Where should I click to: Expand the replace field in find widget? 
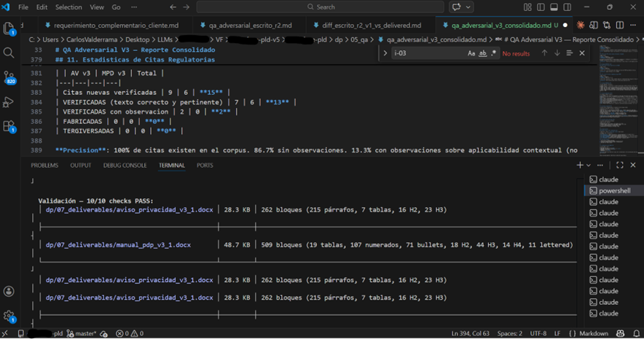click(x=385, y=53)
